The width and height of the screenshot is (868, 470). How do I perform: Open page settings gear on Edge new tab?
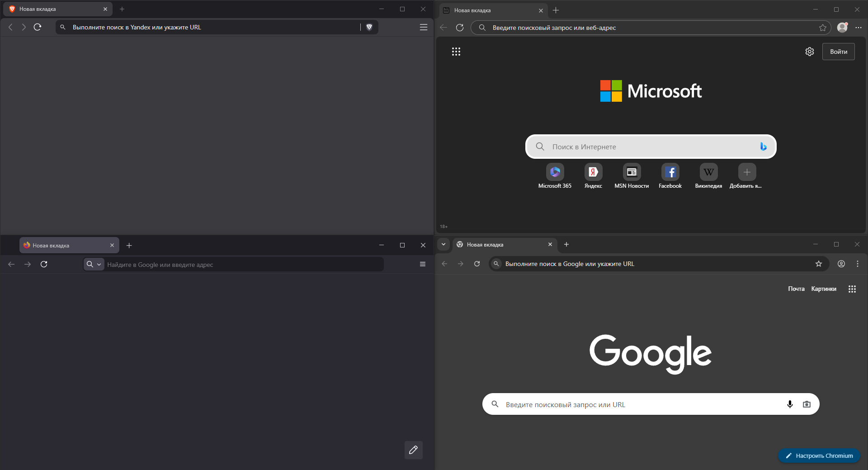[810, 52]
